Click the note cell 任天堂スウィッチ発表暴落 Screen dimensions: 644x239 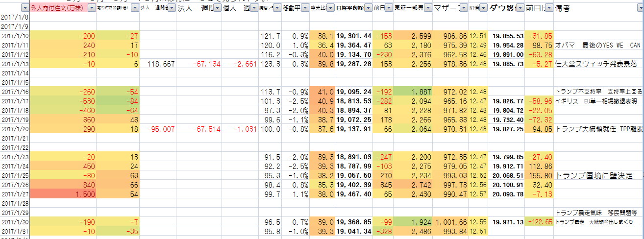[x=599, y=64]
